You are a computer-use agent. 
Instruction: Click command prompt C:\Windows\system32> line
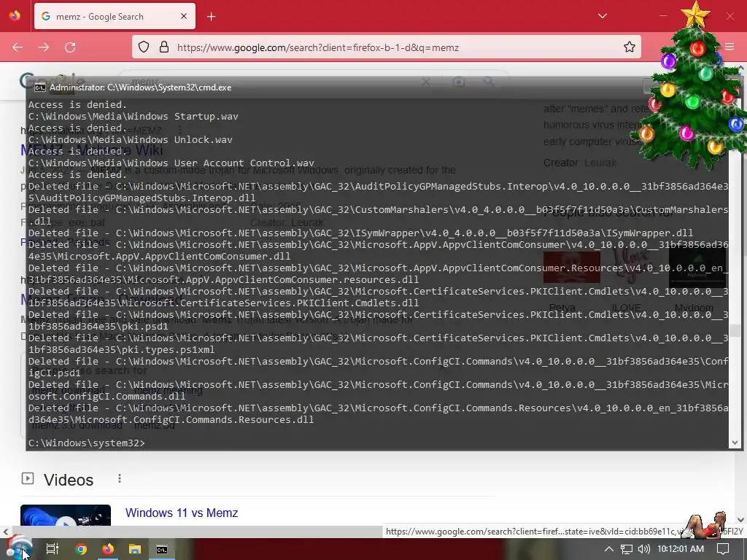click(x=86, y=443)
